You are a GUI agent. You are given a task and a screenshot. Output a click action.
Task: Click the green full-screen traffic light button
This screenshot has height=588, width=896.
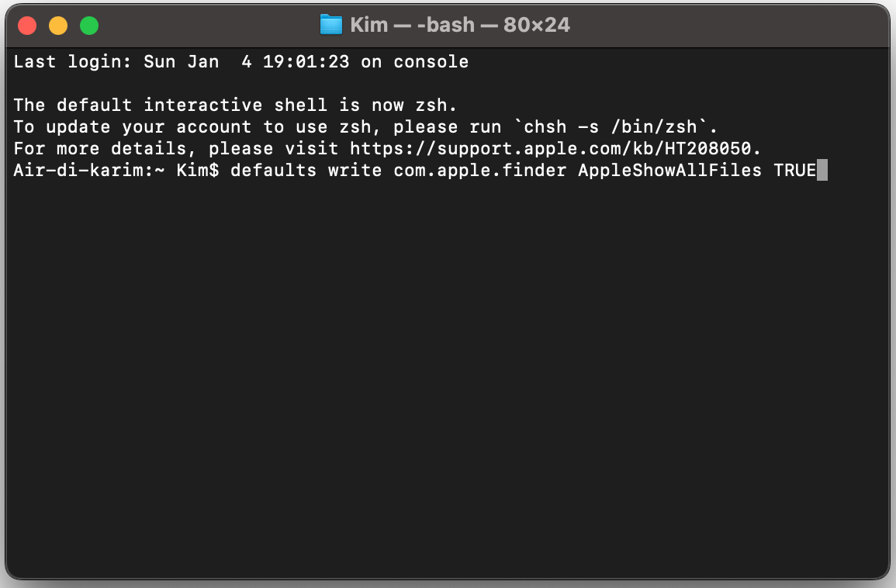click(x=88, y=25)
